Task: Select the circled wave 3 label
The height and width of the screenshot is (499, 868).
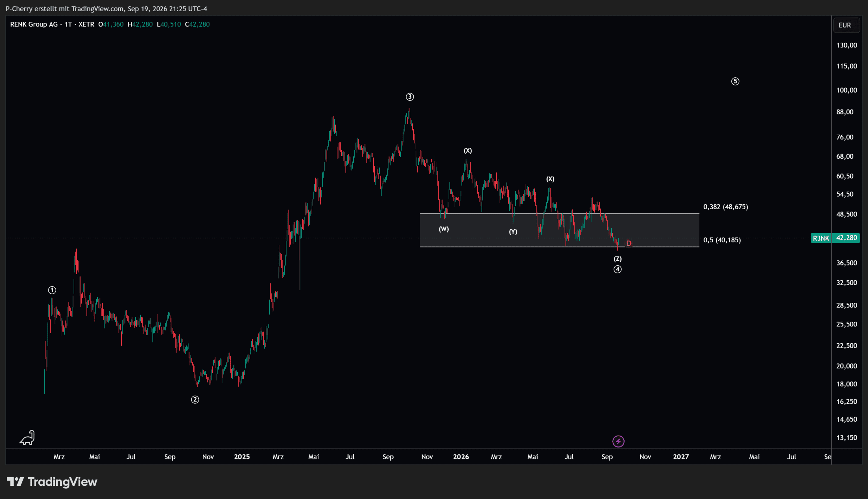Action: [x=410, y=97]
